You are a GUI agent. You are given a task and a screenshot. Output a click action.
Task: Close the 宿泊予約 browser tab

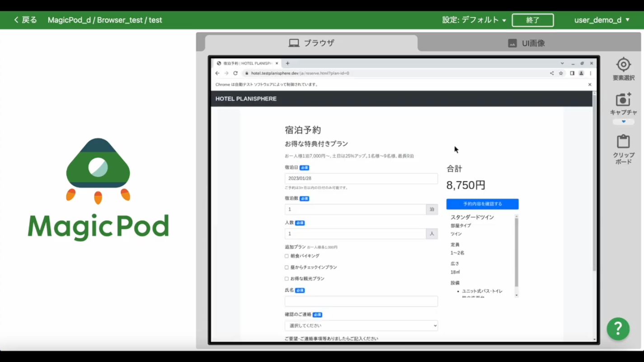point(277,64)
